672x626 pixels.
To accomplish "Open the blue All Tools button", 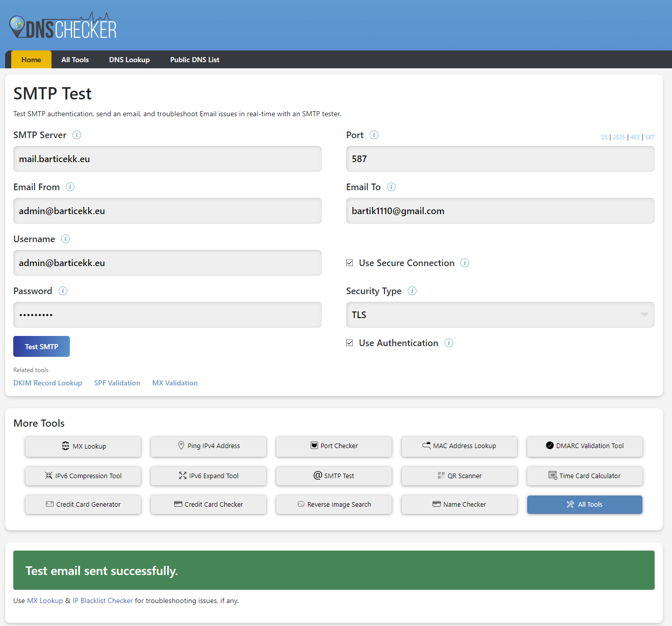I will [x=585, y=505].
